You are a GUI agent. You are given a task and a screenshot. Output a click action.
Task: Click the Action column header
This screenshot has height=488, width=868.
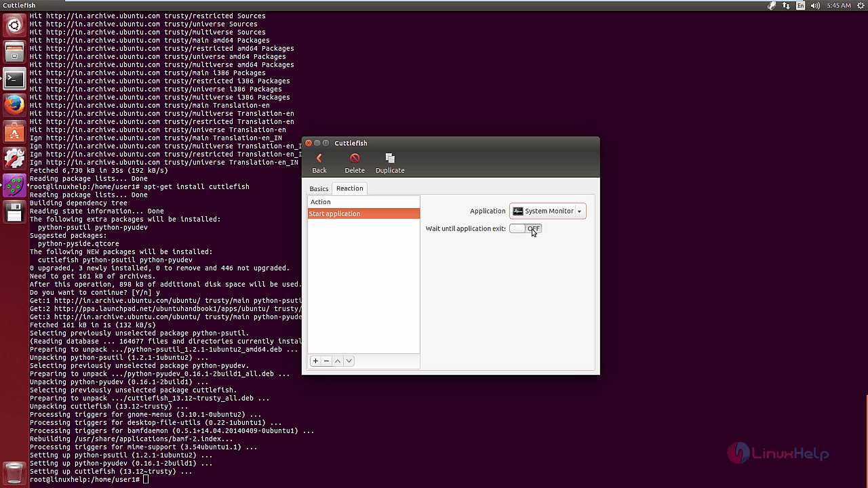tap(363, 202)
